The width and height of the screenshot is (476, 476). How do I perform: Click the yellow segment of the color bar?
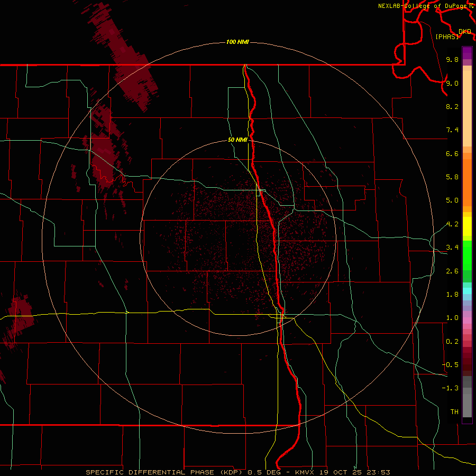467,226
